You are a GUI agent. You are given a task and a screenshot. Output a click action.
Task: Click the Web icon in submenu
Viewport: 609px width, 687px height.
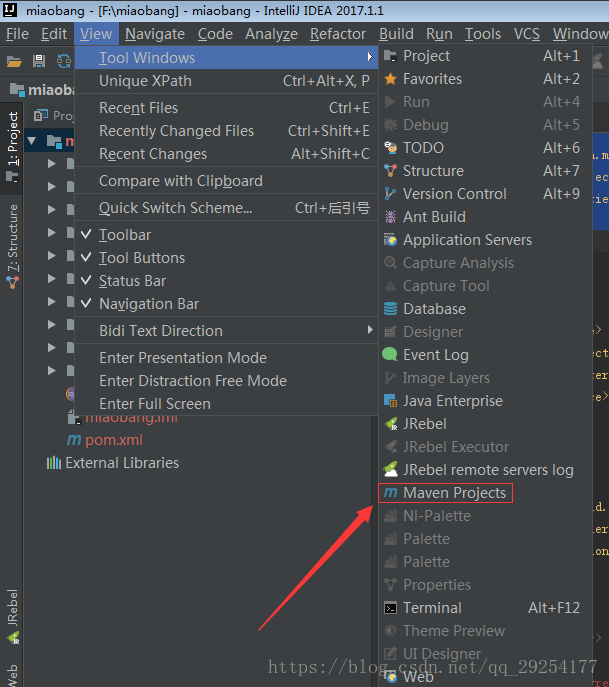click(390, 676)
